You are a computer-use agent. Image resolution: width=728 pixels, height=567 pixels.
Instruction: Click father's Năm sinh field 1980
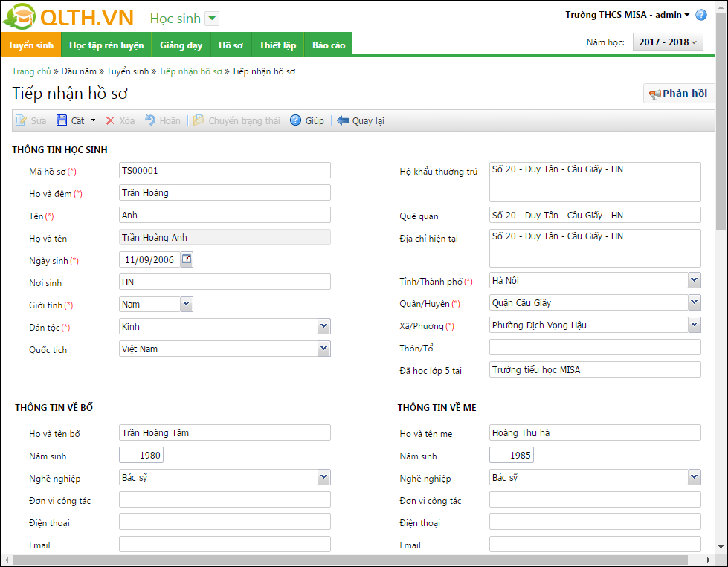(141, 455)
